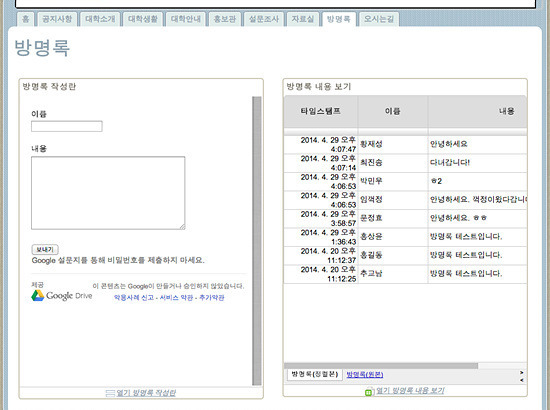Go to the 오시는길 tab
This screenshot has height=410, width=550.
tap(379, 19)
